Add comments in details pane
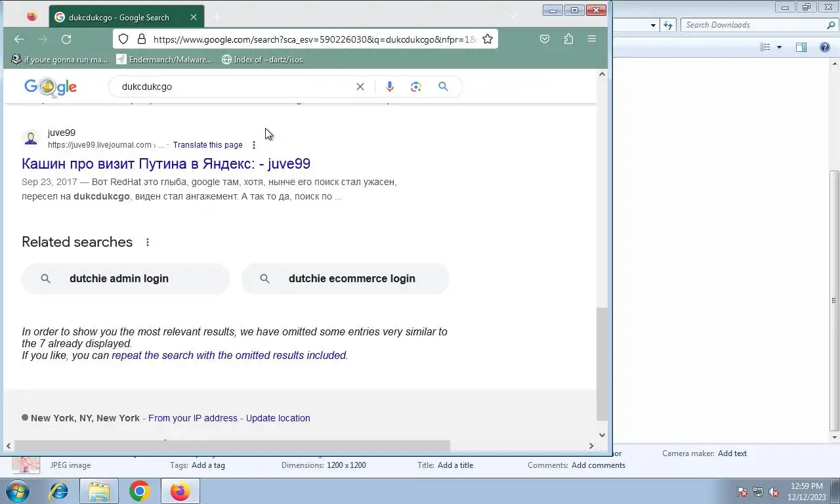840x504 pixels. click(598, 465)
